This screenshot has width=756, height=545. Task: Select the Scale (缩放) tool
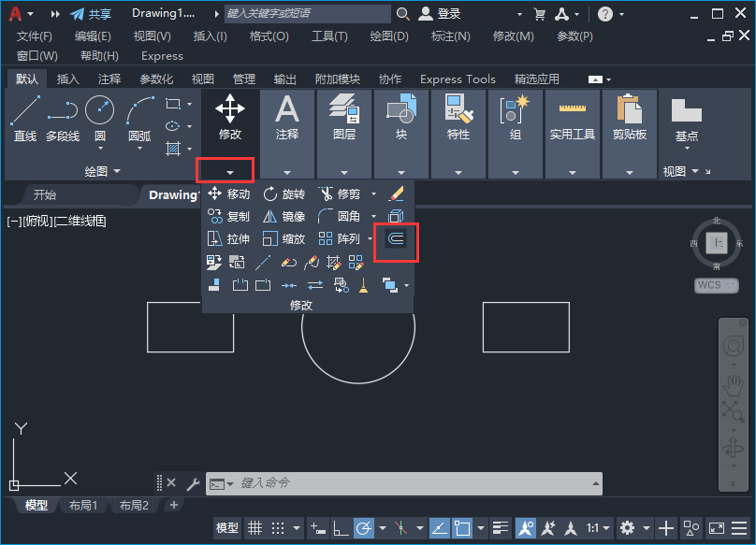(284, 238)
